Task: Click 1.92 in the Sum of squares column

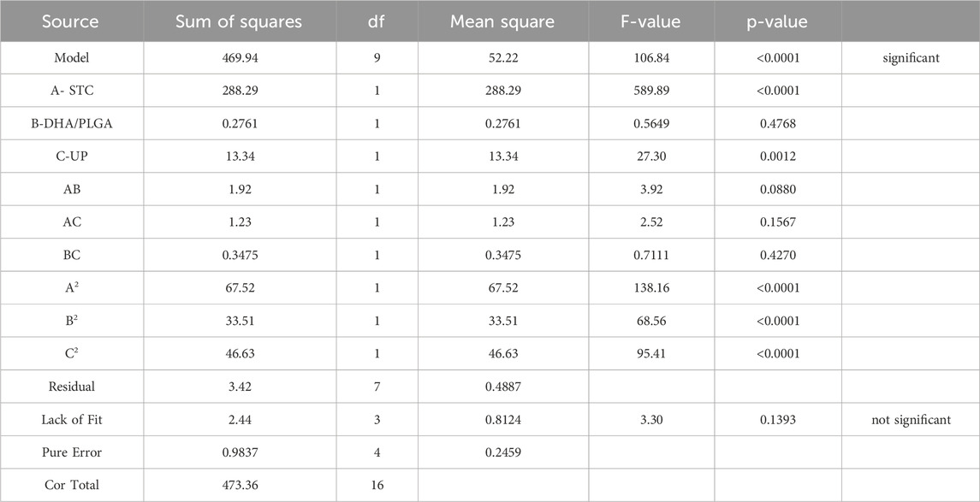Action: 240,189
